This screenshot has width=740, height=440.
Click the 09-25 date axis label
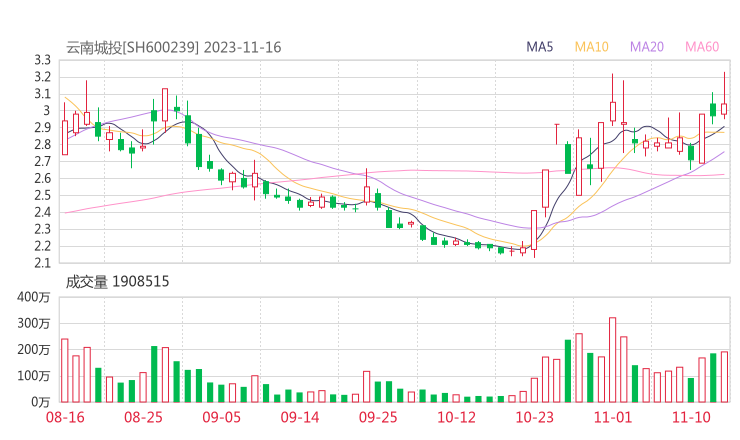(x=378, y=417)
